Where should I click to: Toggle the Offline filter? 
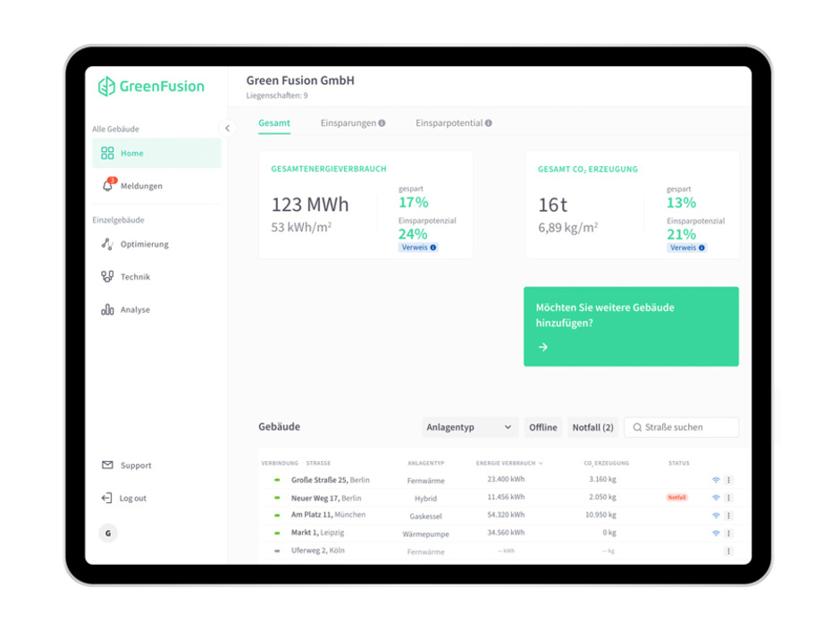click(542, 427)
